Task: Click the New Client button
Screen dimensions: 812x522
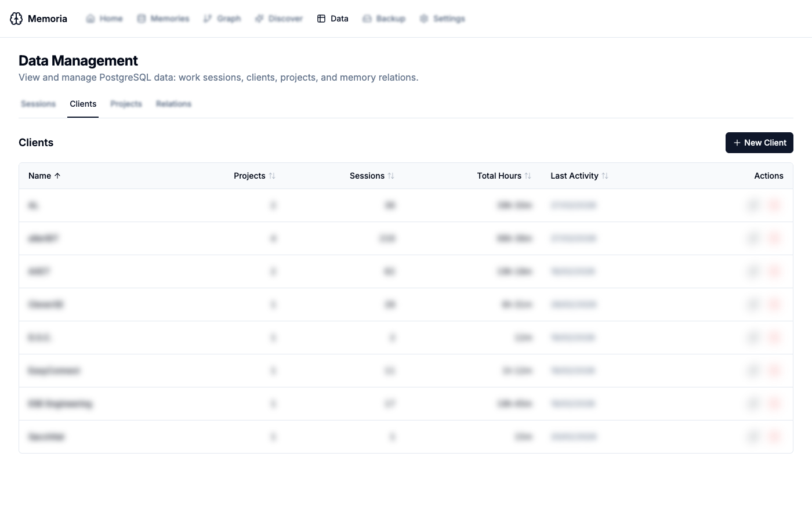Action: click(x=759, y=143)
